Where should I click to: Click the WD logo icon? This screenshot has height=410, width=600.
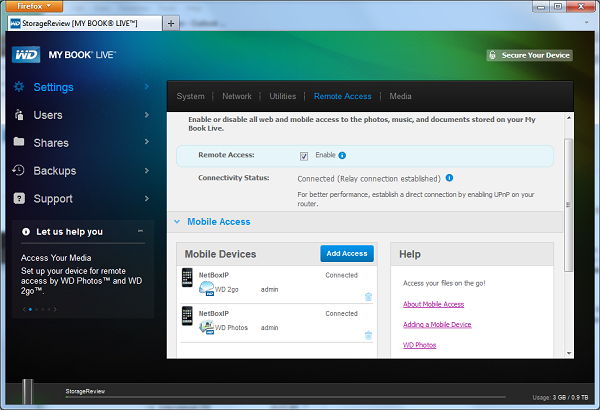pyautogui.click(x=26, y=55)
